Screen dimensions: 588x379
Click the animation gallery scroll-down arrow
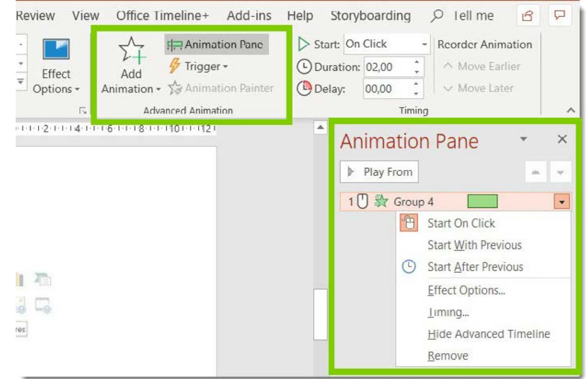[x=21, y=63]
